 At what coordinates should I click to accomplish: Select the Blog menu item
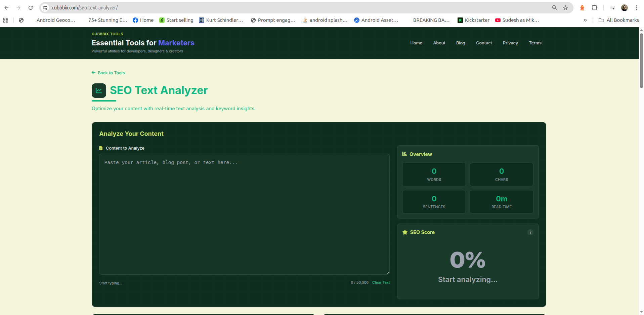click(x=460, y=43)
